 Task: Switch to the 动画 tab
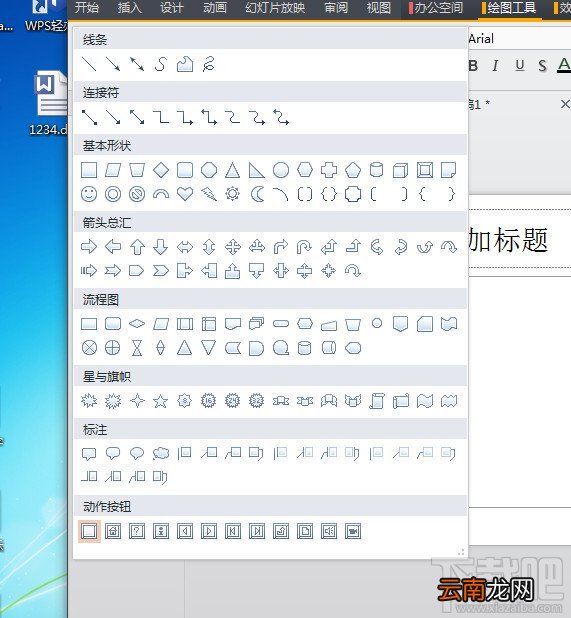click(x=215, y=7)
